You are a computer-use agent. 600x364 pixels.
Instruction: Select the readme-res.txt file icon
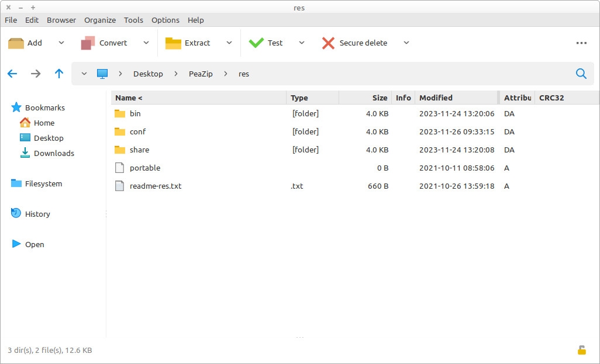coord(120,186)
